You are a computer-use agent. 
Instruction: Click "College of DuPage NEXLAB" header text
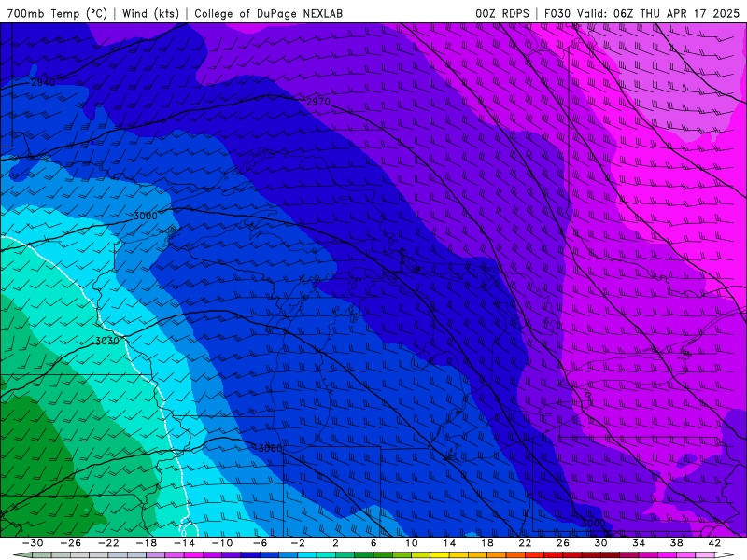268,13
